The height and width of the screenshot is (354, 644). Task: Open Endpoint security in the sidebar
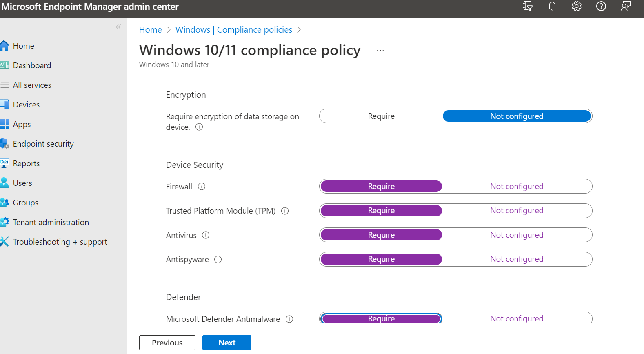[43, 144]
